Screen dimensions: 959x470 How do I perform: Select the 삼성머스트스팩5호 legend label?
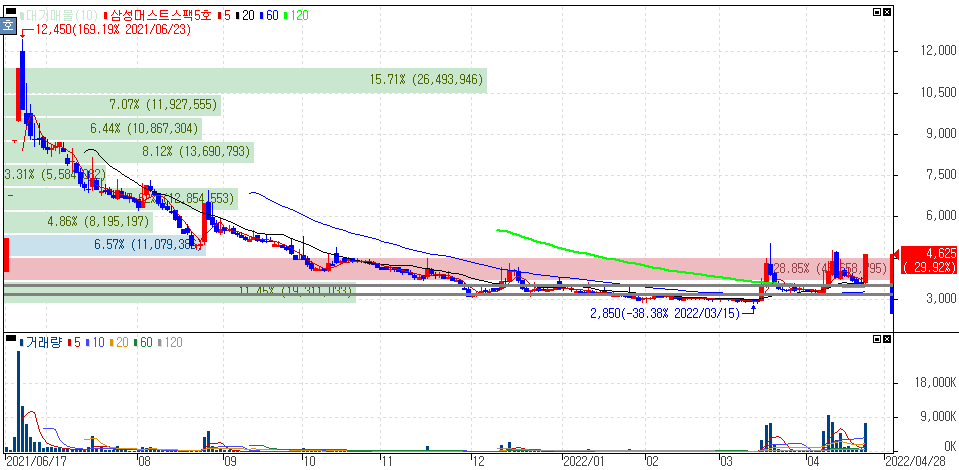157,15
